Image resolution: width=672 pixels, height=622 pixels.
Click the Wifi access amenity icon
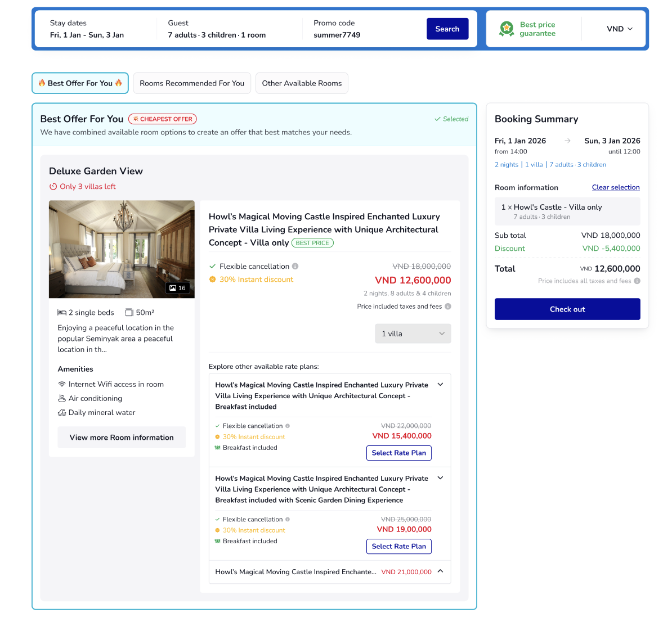62,384
